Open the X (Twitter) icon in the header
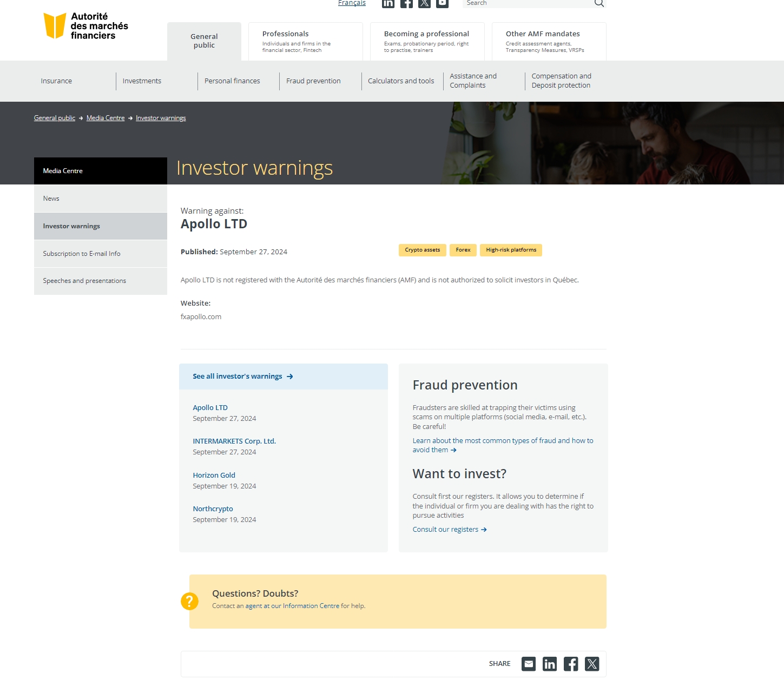Image resolution: width=784 pixels, height=680 pixels. tap(425, 3)
